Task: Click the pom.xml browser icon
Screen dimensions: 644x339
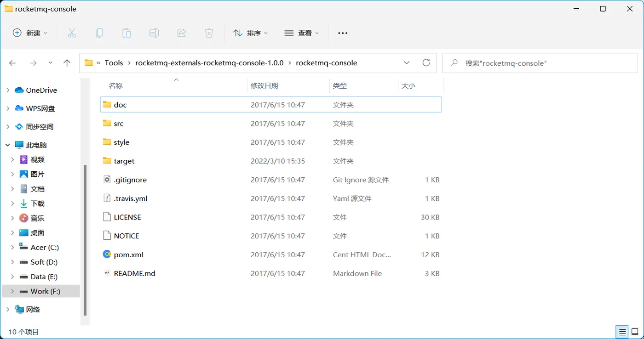Action: pos(107,254)
